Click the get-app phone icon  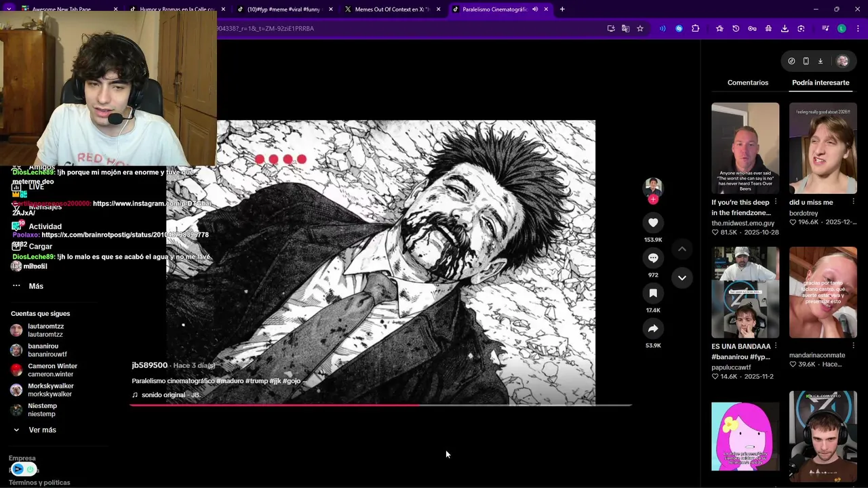pos(806,61)
